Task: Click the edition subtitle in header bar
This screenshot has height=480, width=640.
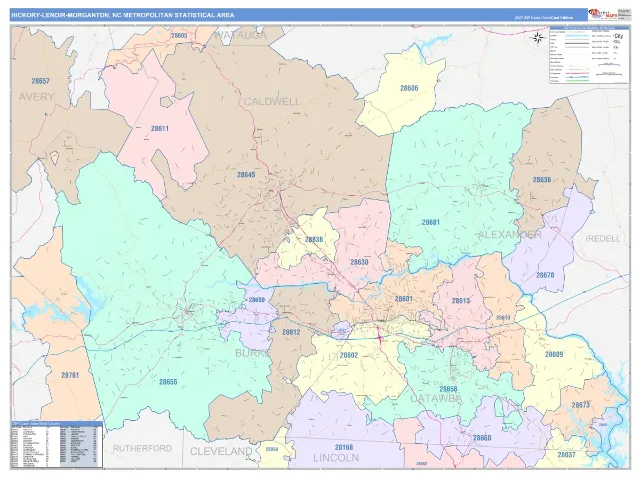Action: [543, 18]
